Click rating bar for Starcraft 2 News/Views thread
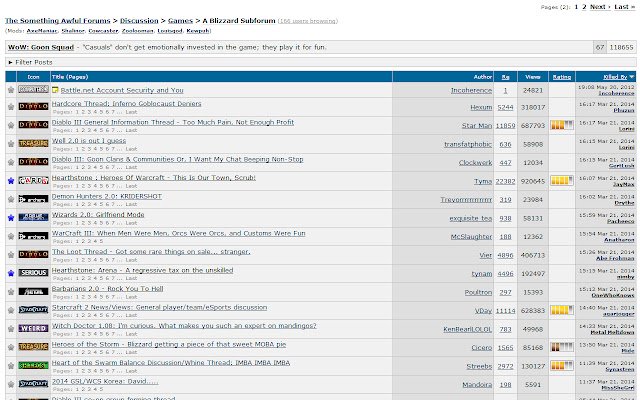Screen dimensions: 640x400 (562, 310)
